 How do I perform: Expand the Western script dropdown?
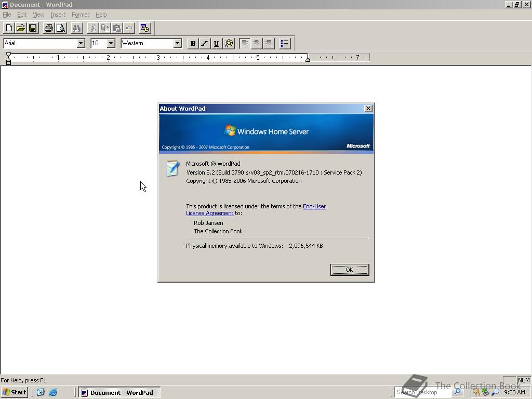[x=178, y=44]
